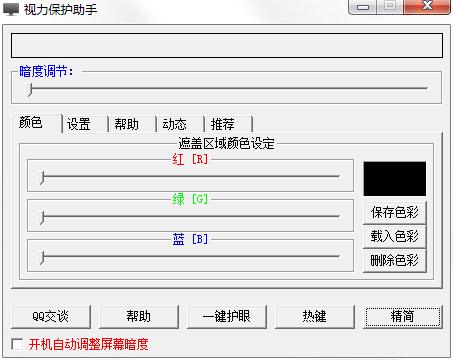Click the black color preview swatch

coord(395,179)
